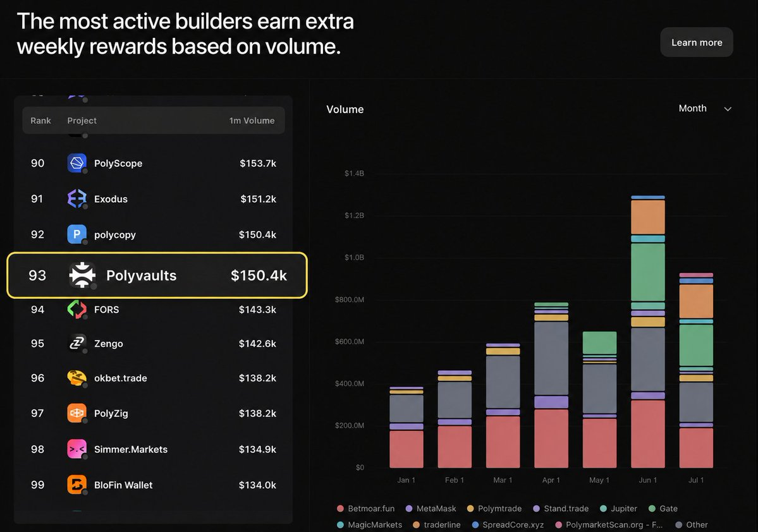Select the Betmoar.fun legend label
This screenshot has width=758, height=532.
(371, 509)
